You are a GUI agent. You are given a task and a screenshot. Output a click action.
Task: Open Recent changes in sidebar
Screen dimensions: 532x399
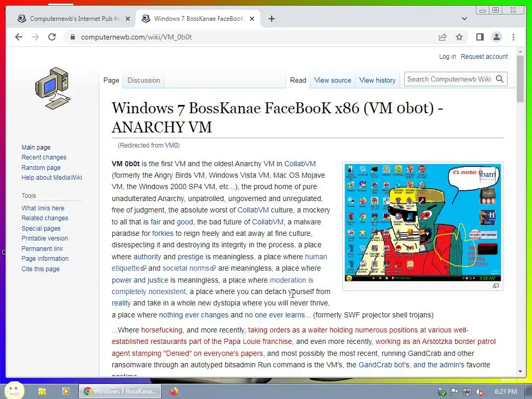point(44,157)
